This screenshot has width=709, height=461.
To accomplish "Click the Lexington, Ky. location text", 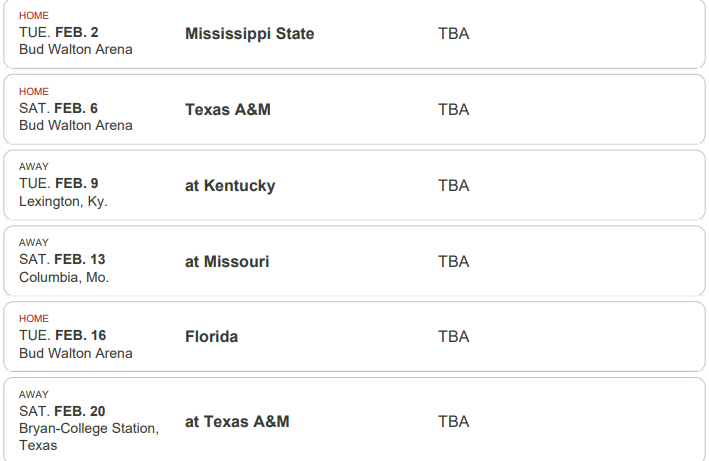I will [x=63, y=201].
